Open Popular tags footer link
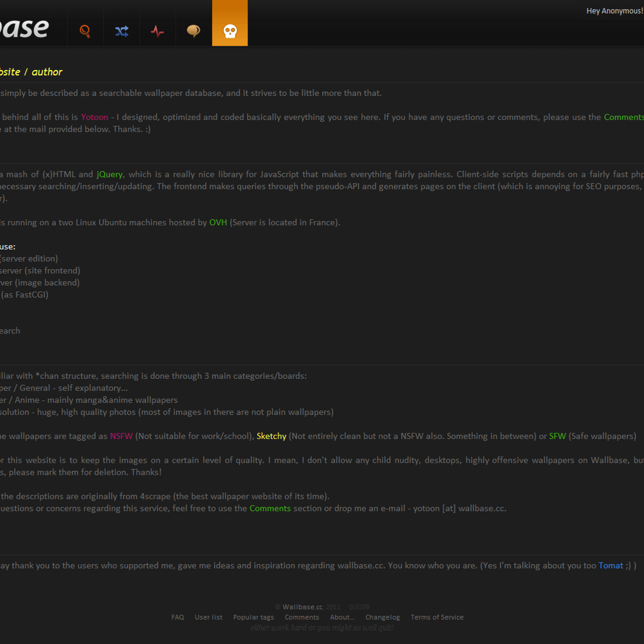Screen dimensions: 644x644 254,617
